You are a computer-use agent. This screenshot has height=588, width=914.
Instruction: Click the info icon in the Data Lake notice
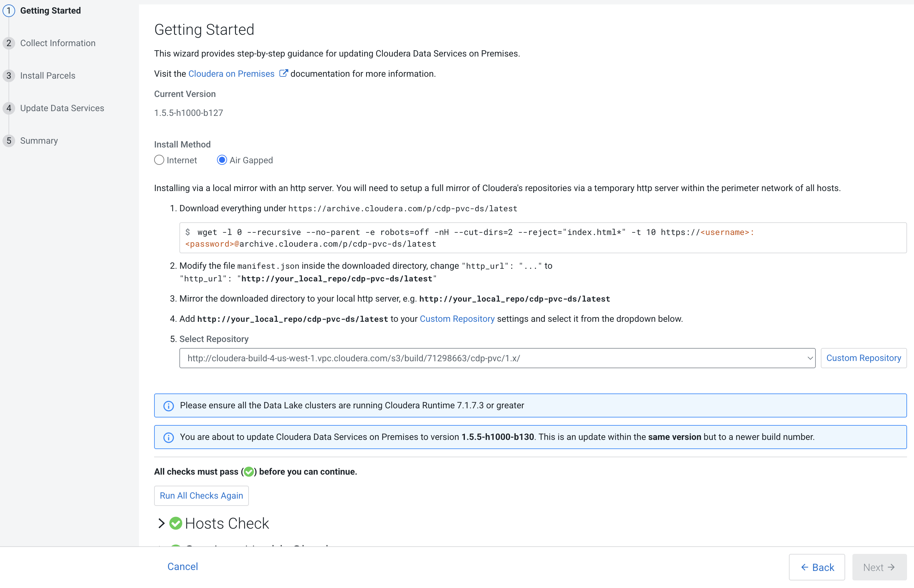point(168,405)
